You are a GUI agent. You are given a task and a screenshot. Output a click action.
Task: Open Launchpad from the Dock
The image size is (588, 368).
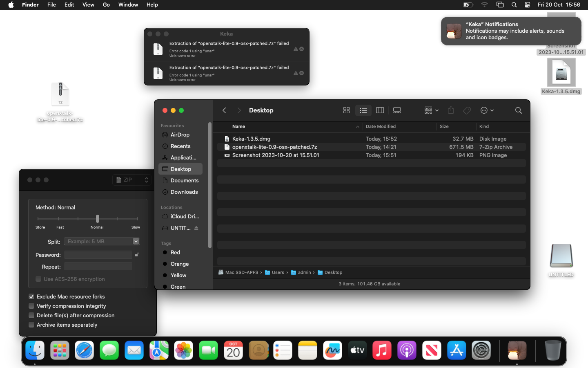[60, 350]
